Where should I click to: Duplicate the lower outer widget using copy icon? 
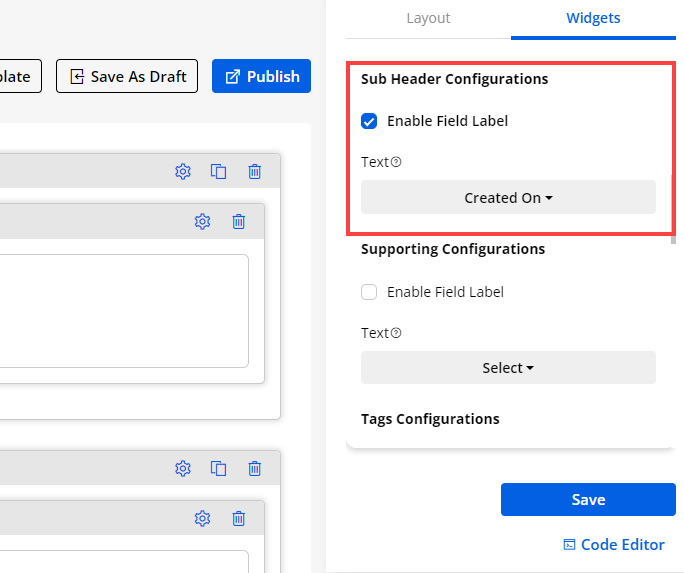click(x=219, y=467)
